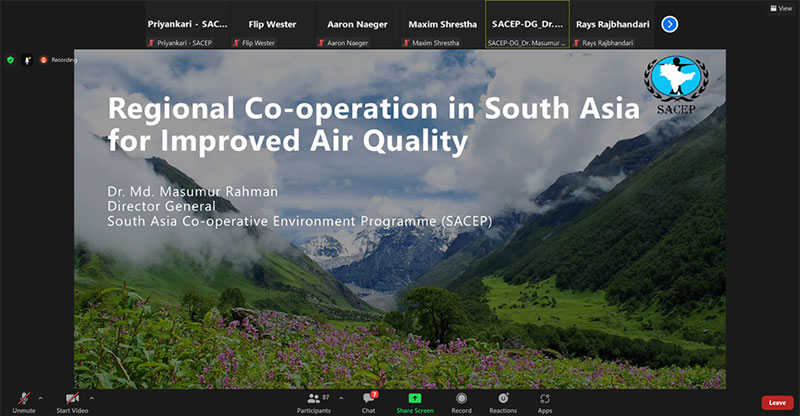The height and width of the screenshot is (416, 800).
Task: Click "South Asia Co-operative Environment Programme (SACEP)" text
Action: point(299,221)
